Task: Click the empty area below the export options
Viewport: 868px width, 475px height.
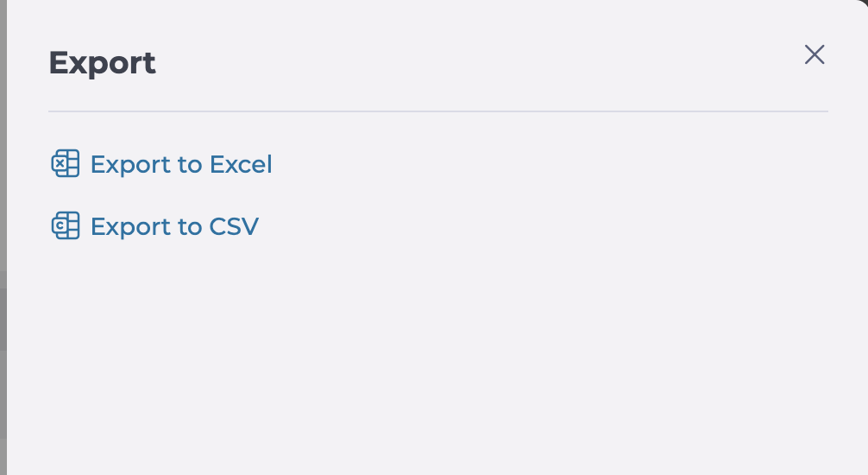Action: 437,360
